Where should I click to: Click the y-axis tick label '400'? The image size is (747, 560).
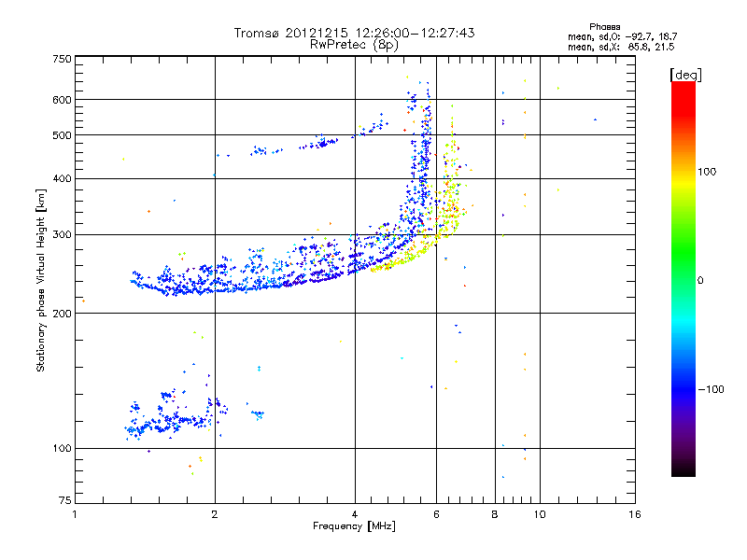click(x=62, y=179)
